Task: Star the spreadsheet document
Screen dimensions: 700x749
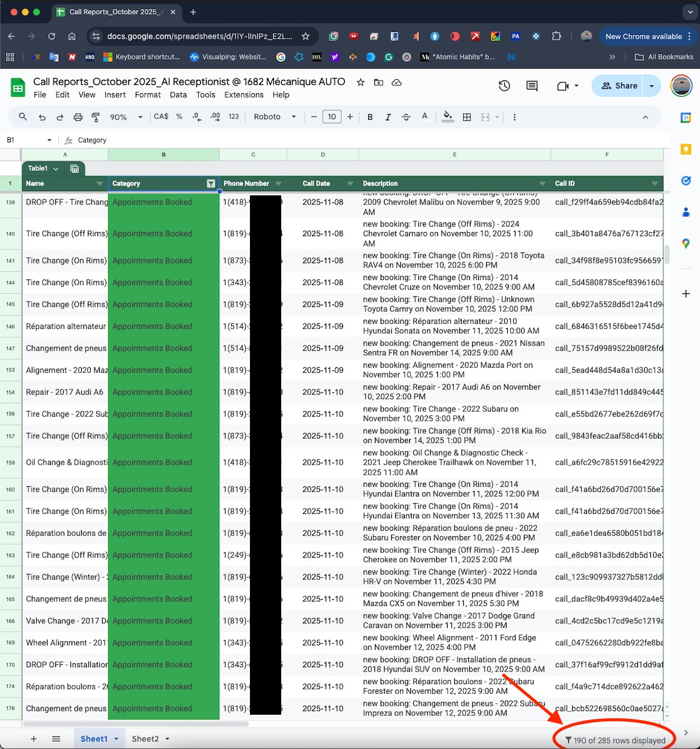Action: pos(361,82)
